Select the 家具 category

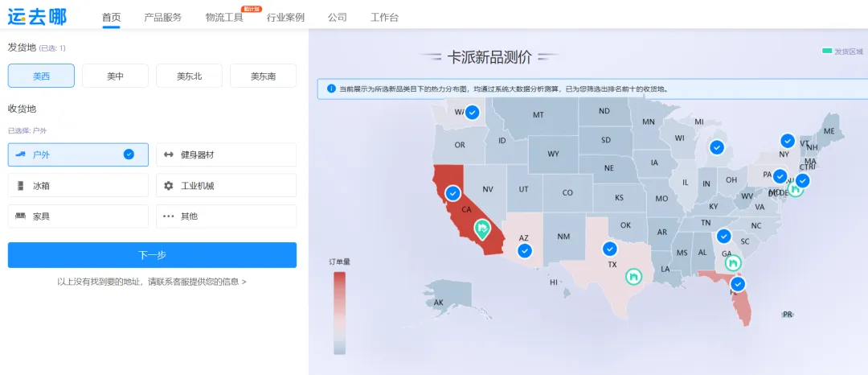coord(78,216)
